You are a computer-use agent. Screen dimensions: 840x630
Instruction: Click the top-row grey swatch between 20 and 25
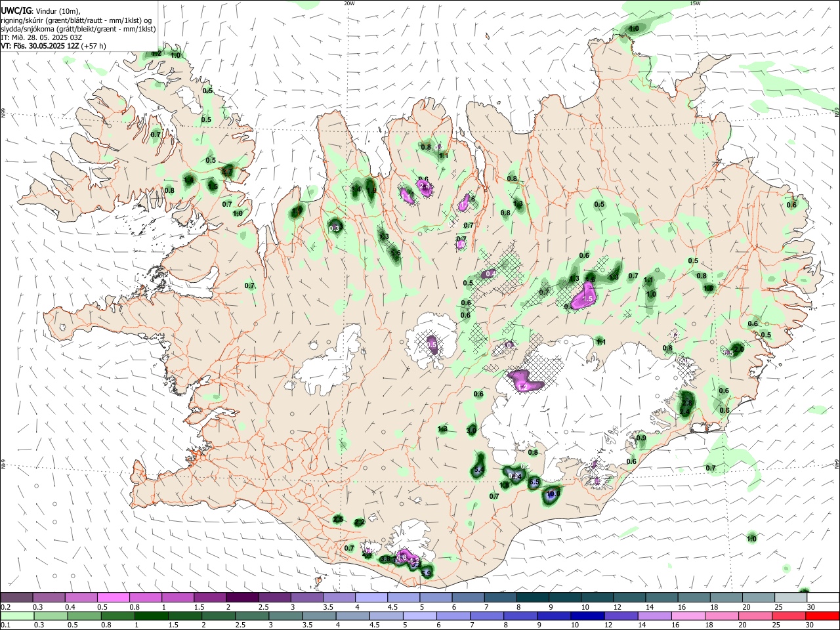[759, 597]
